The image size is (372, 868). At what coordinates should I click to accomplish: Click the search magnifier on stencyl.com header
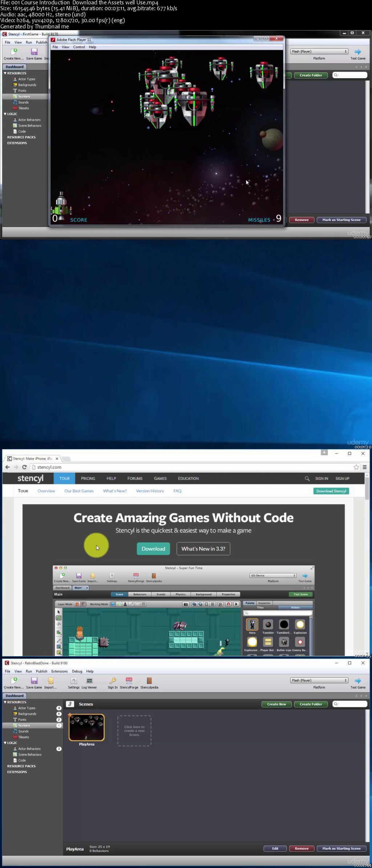click(x=307, y=479)
